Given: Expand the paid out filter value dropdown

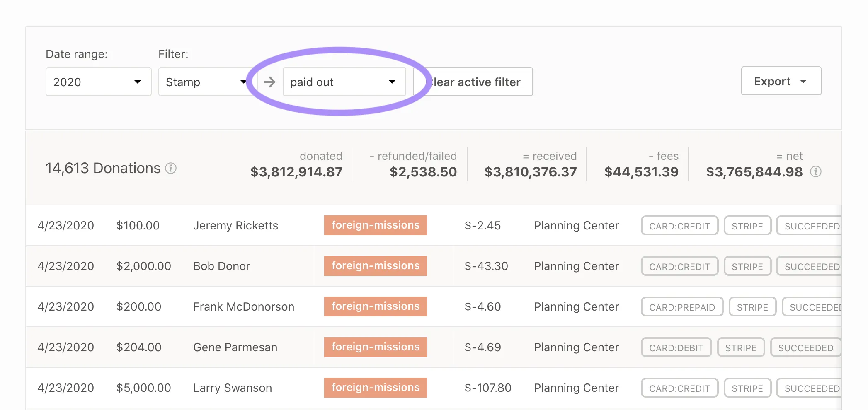Looking at the screenshot, I should (344, 82).
